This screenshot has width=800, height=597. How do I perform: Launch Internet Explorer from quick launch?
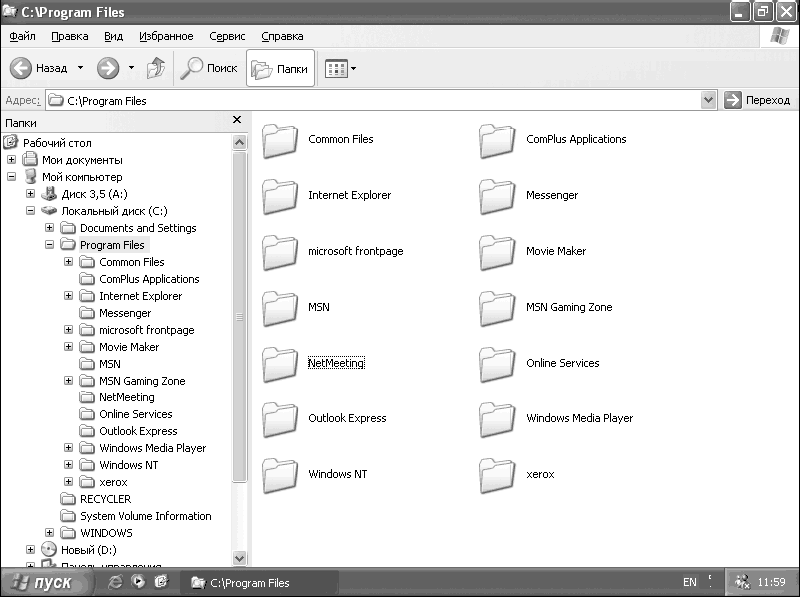(x=115, y=582)
